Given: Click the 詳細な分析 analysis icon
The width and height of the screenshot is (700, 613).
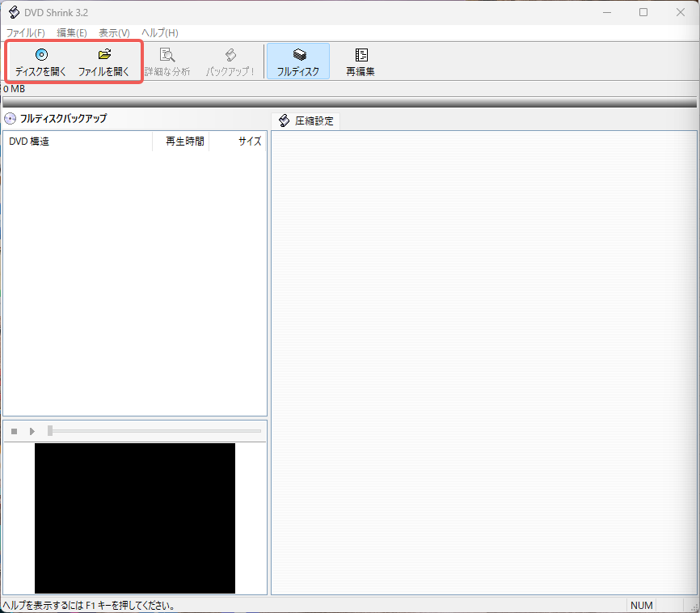Looking at the screenshot, I should point(167,61).
